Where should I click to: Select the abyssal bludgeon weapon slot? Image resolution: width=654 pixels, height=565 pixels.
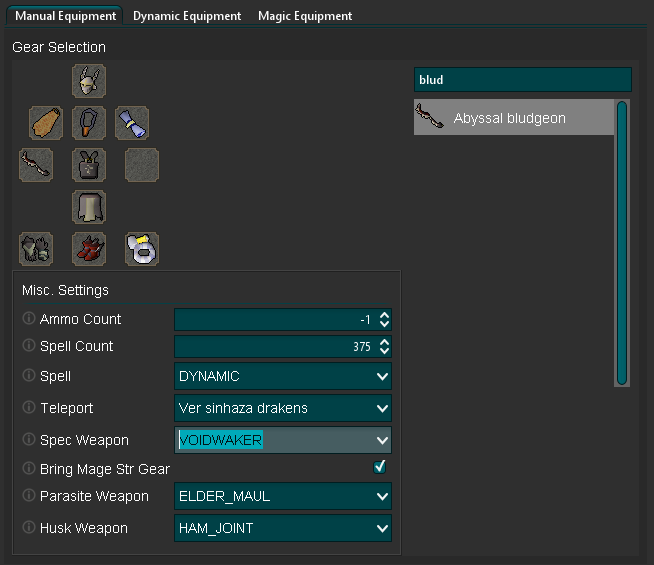click(x=36, y=165)
